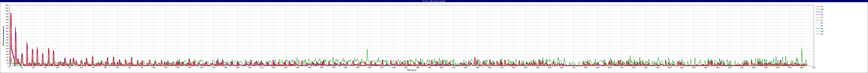This screenshot has width=868, height=73.
Task: Select the sdb legend label
Action: tap(822, 14)
